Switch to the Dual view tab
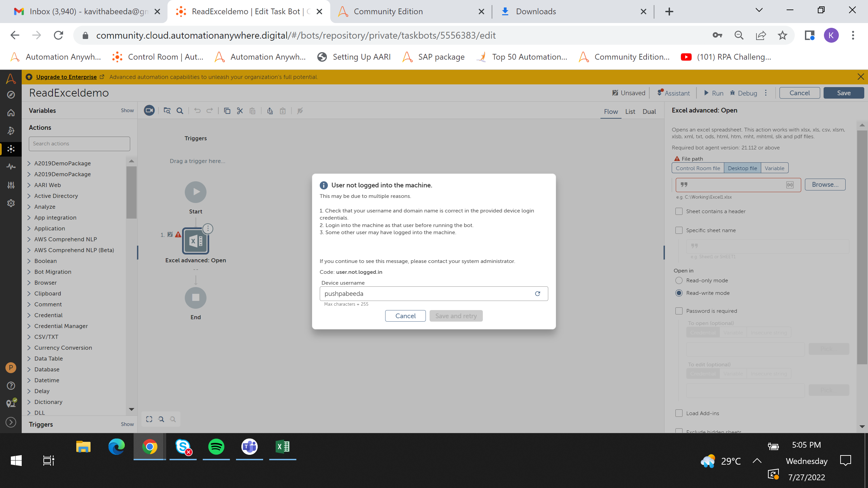 [x=649, y=111]
